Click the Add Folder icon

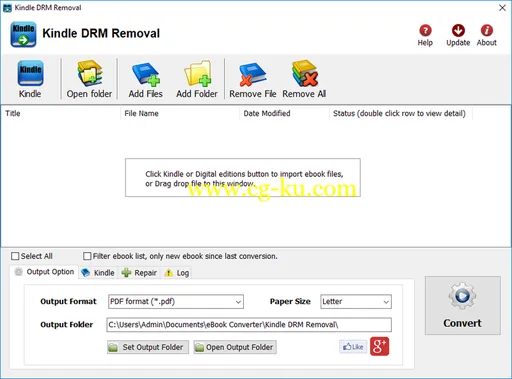coord(197,73)
